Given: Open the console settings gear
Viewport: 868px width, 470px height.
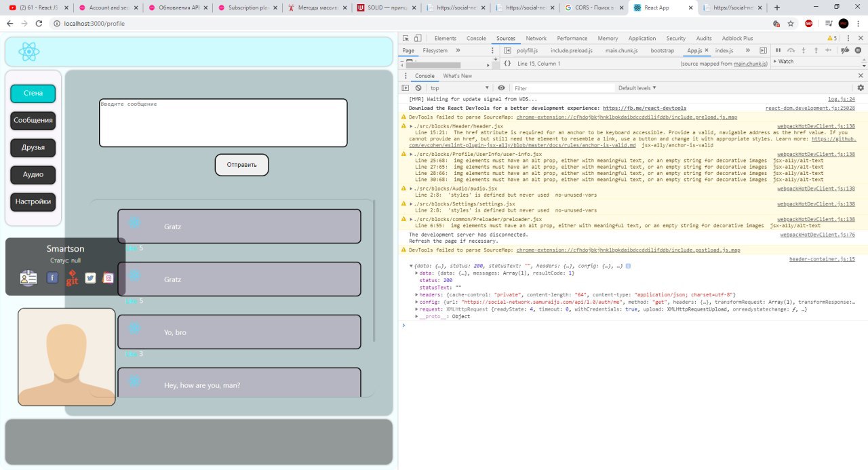Looking at the screenshot, I should click(861, 88).
